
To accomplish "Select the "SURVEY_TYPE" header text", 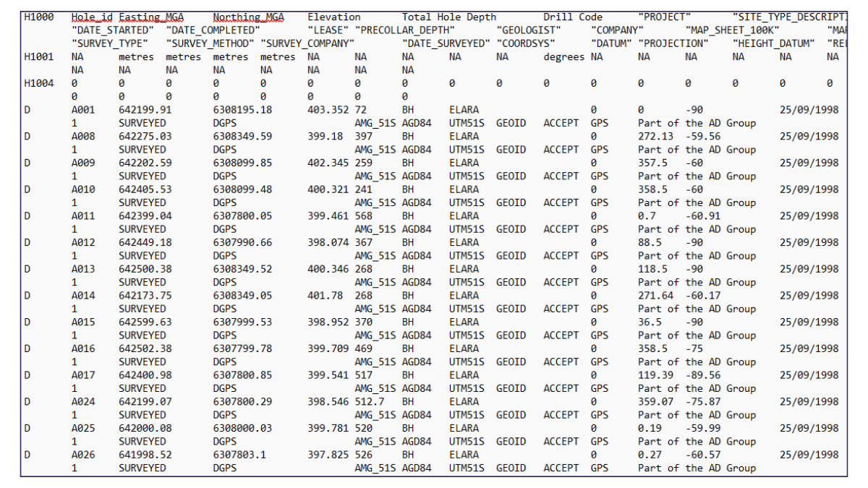I will (x=110, y=43).
